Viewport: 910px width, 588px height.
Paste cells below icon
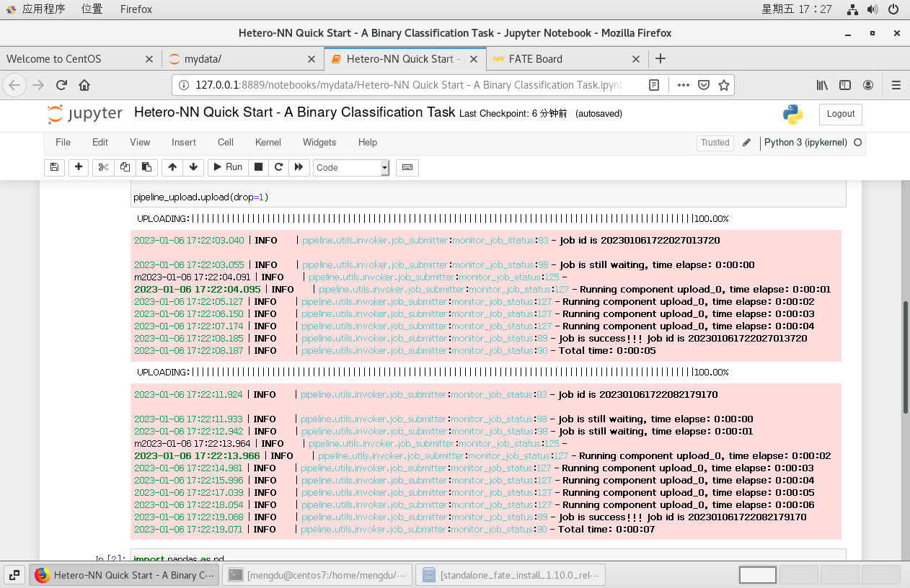[146, 167]
